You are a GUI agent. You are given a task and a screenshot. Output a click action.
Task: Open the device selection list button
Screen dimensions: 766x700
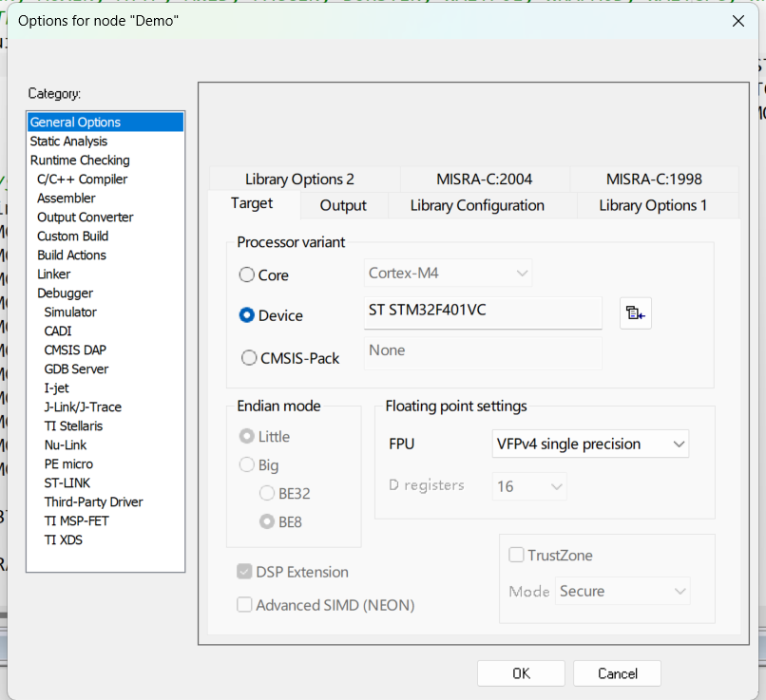(x=635, y=312)
